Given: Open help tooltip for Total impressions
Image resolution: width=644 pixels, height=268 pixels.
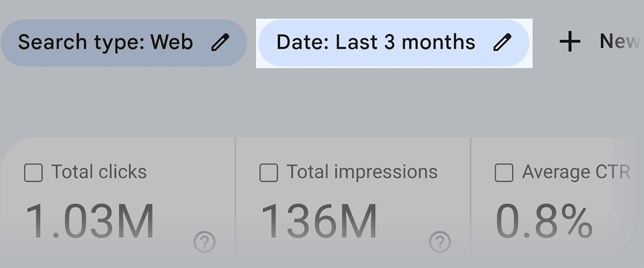Looking at the screenshot, I should pyautogui.click(x=440, y=242).
